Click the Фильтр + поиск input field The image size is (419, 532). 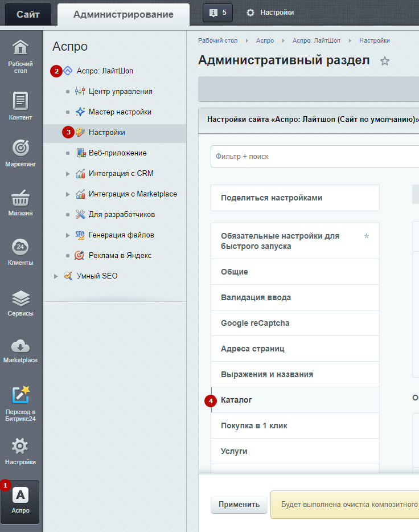315,157
